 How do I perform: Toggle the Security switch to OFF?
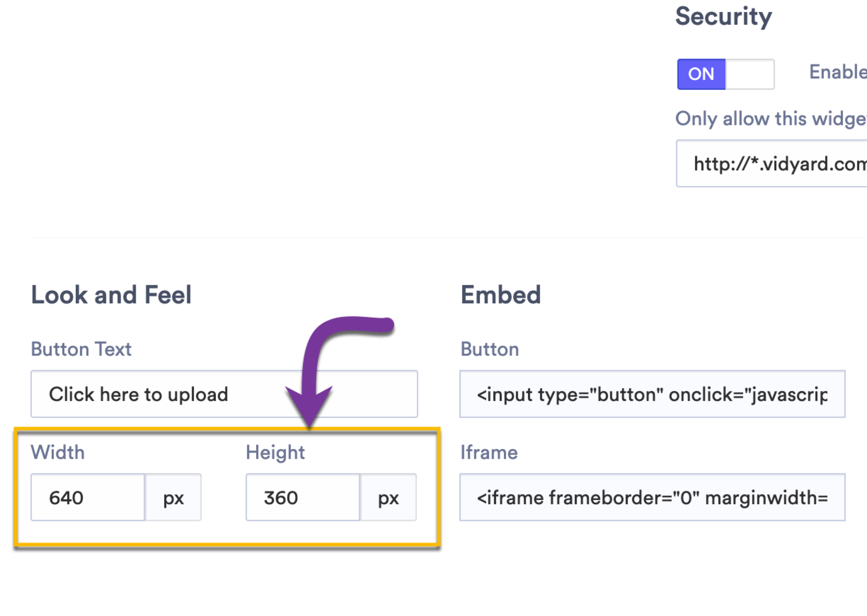click(x=750, y=74)
